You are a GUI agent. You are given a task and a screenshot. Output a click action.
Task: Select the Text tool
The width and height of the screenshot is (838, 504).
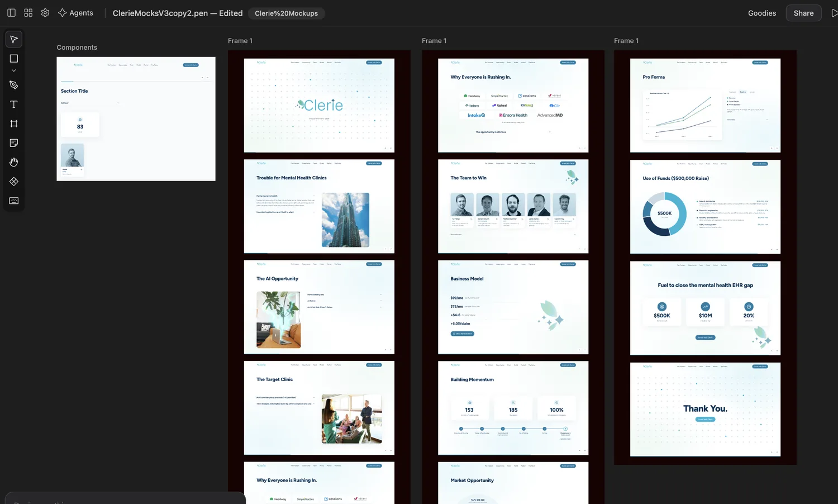coord(14,104)
